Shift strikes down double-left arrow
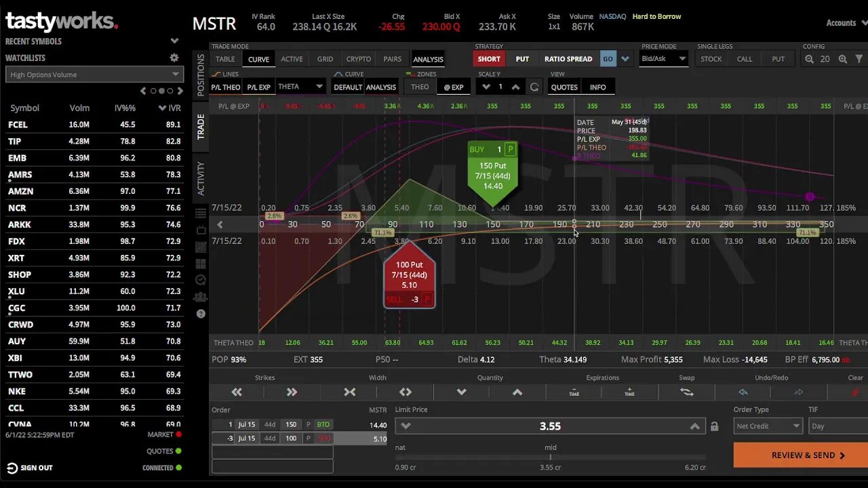The height and width of the screenshot is (488, 868). coord(237,392)
